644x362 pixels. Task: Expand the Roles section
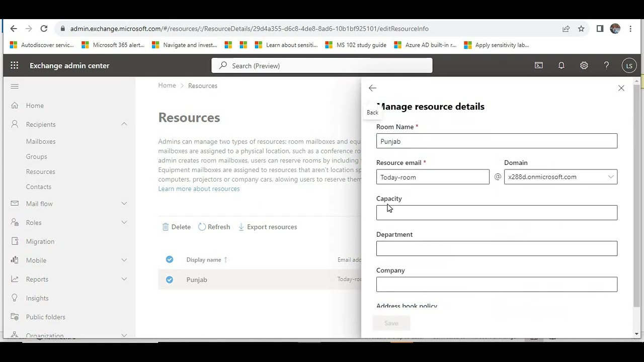click(124, 223)
